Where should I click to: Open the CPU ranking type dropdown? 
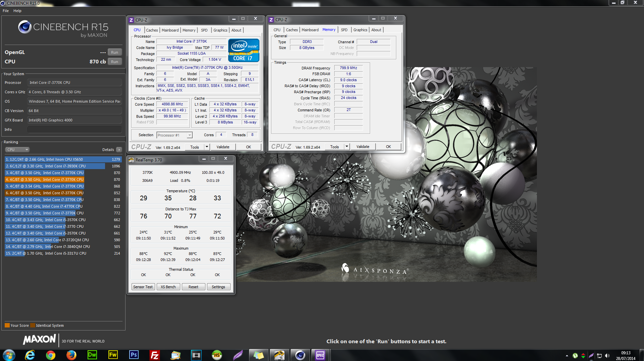17,150
